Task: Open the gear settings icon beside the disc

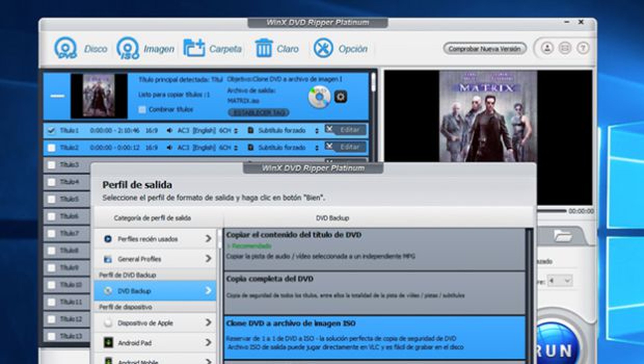Action: tap(341, 97)
